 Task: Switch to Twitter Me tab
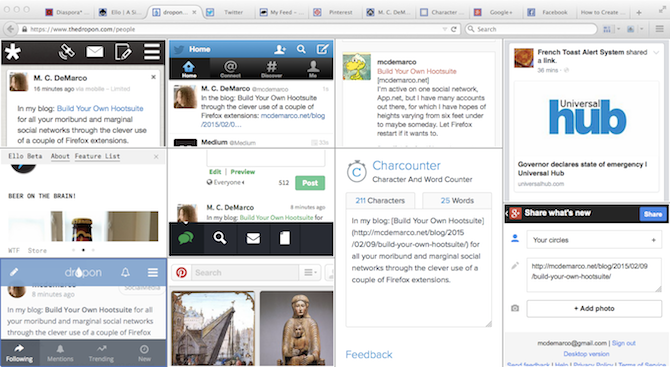[x=313, y=69]
